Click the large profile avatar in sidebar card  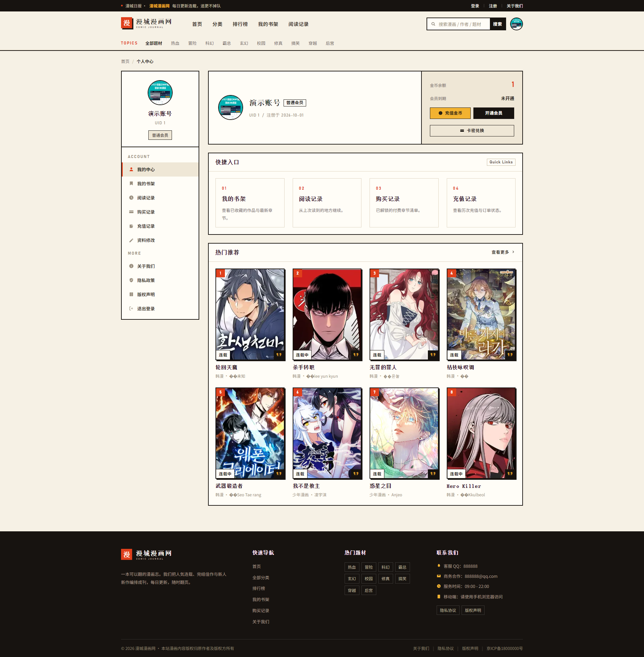(x=160, y=93)
